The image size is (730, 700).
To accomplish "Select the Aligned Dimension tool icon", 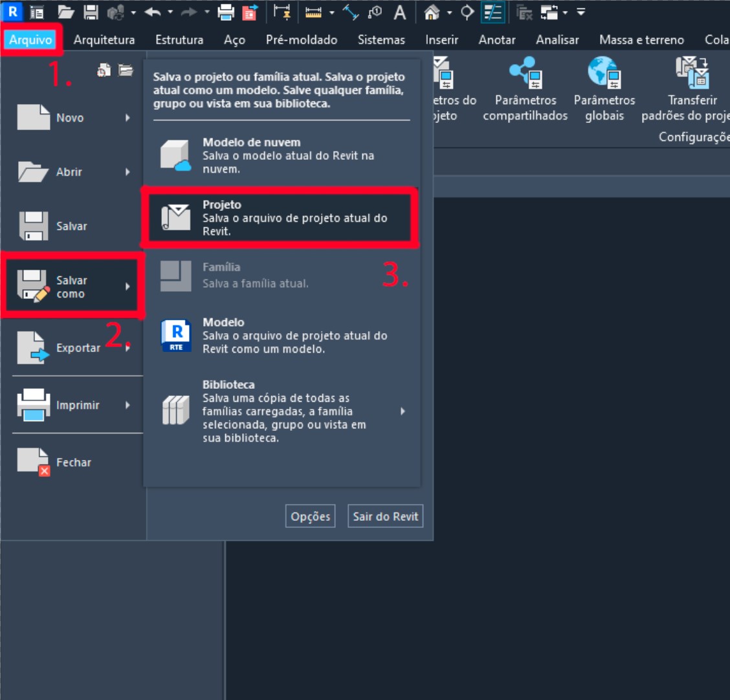I will pyautogui.click(x=282, y=12).
